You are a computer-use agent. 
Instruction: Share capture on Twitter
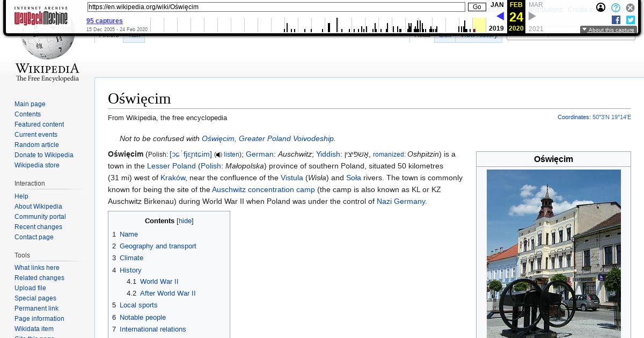[x=631, y=20]
